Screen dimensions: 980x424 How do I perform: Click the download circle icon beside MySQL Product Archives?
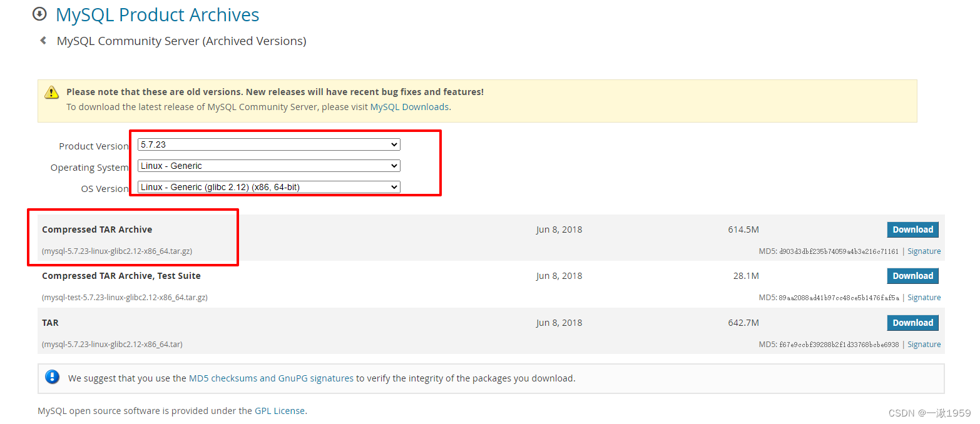click(39, 13)
